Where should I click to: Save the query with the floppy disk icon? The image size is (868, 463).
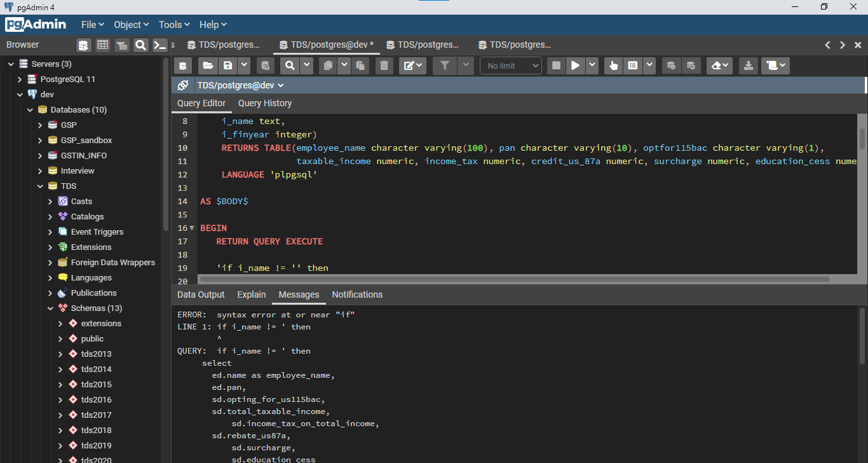(227, 66)
